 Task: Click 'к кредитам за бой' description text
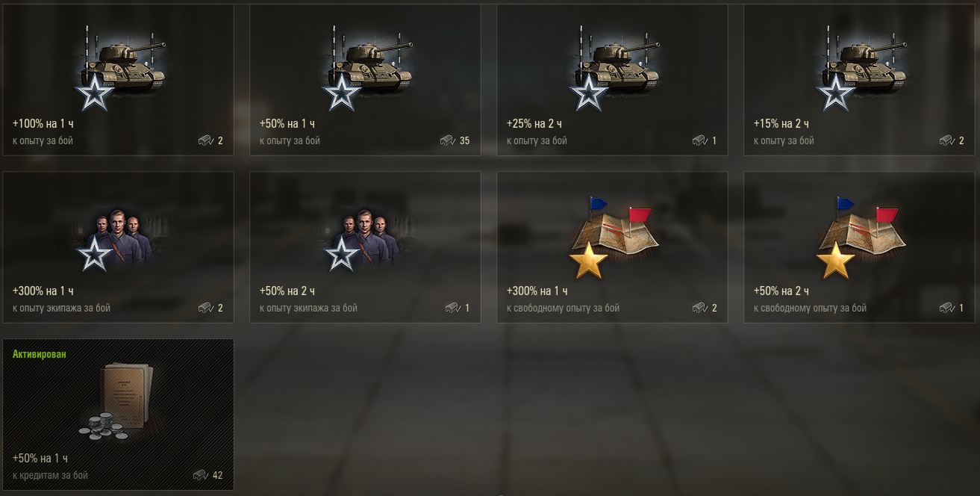50,475
